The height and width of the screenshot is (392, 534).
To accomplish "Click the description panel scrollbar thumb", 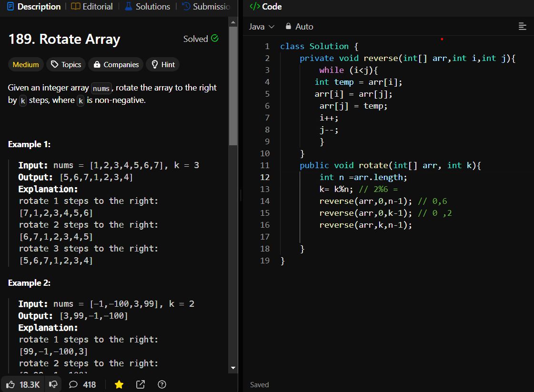I will click(x=233, y=86).
